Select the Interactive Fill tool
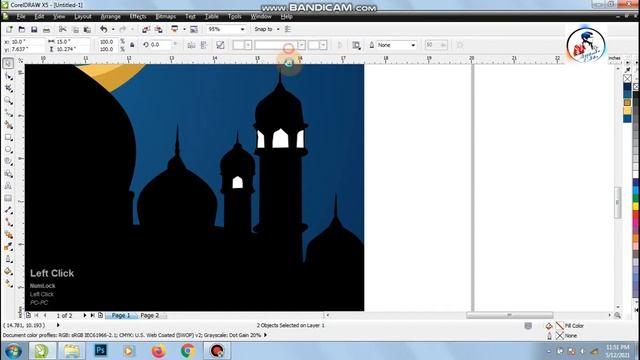The image size is (640, 360). (x=8, y=283)
